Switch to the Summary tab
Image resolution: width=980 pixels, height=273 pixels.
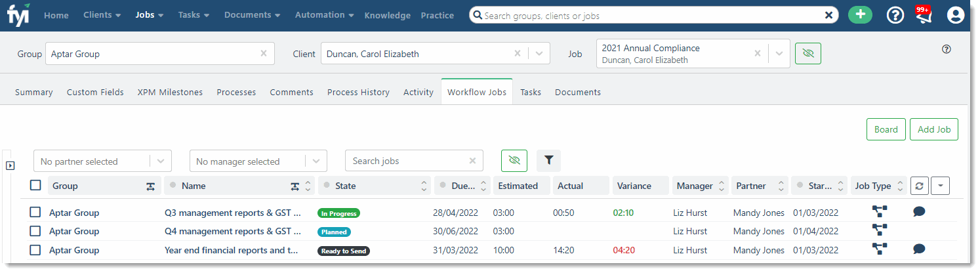34,92
